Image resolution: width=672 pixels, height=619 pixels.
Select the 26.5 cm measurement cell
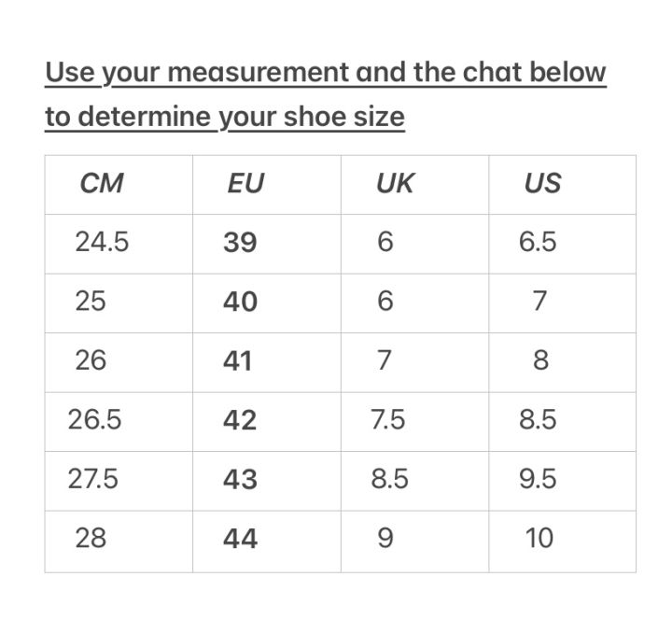pyautogui.click(x=94, y=420)
